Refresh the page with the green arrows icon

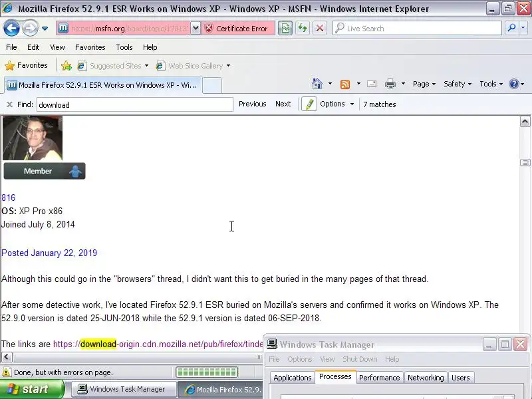tap(303, 29)
